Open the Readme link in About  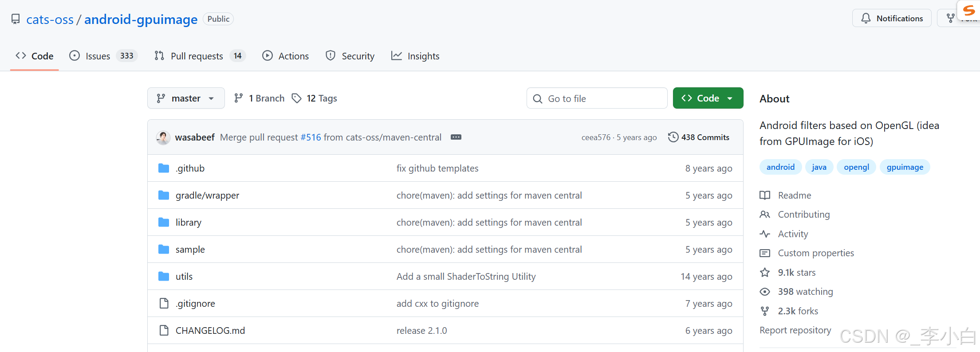click(x=786, y=196)
